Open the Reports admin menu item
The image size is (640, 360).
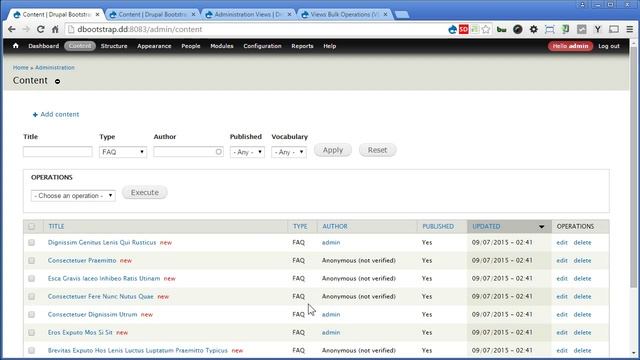tap(302, 46)
